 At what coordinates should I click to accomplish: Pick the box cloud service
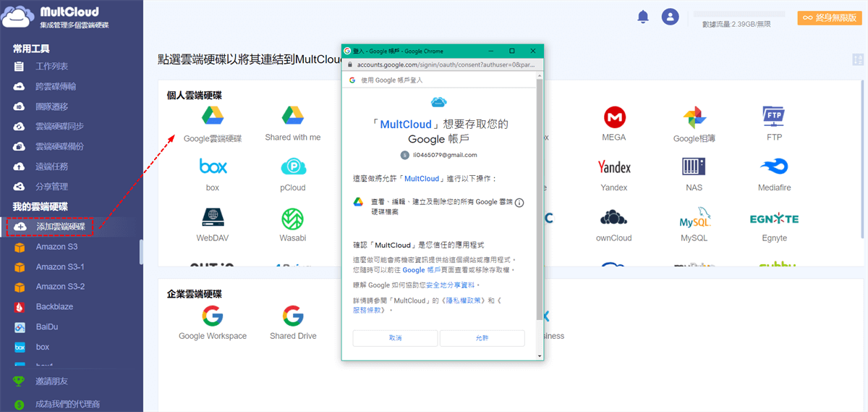click(x=213, y=167)
